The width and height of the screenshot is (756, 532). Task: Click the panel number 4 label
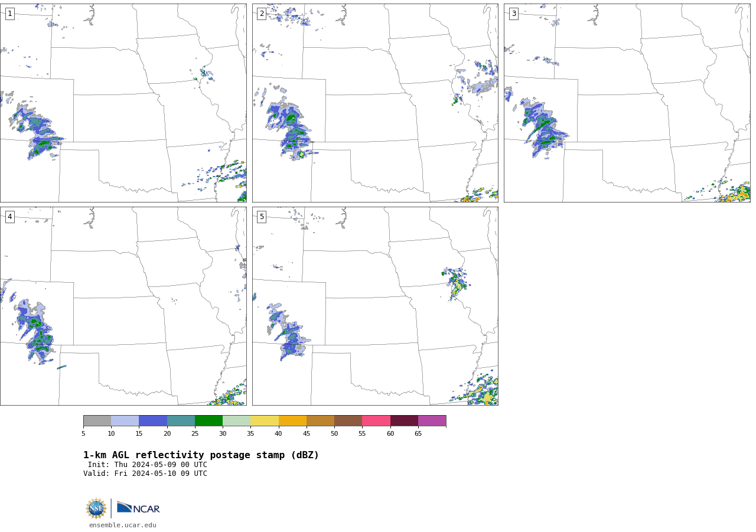pyautogui.click(x=9, y=217)
